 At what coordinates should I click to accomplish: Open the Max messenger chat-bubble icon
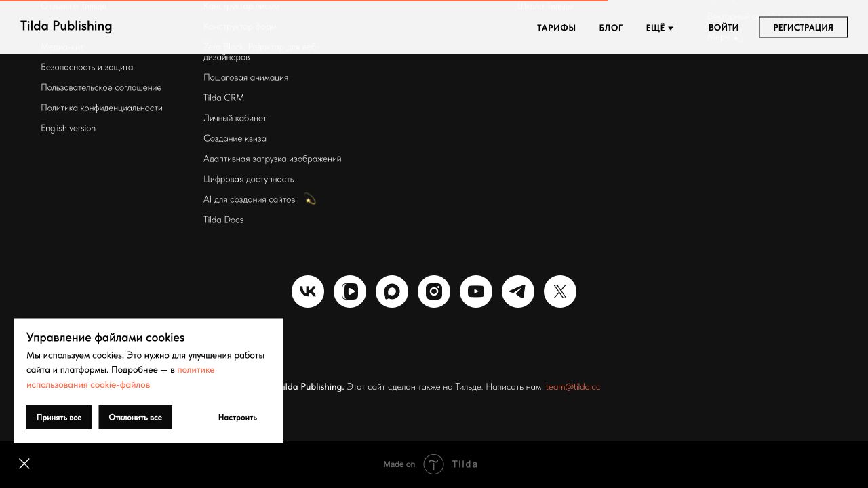coord(392,291)
